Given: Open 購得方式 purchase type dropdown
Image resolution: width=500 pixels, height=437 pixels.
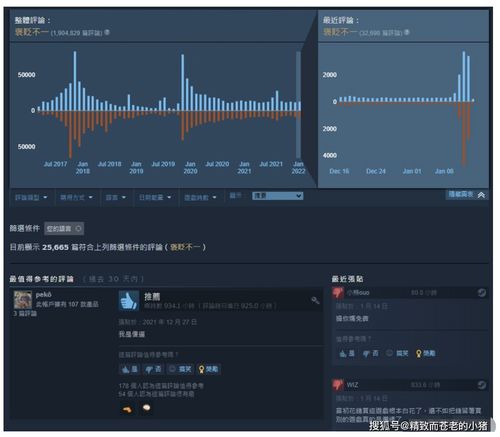Looking at the screenshot, I should click(x=76, y=197).
